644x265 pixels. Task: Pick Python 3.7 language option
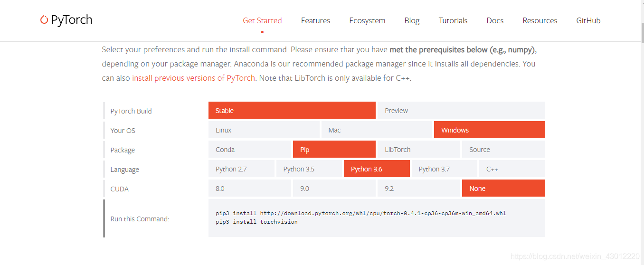point(444,169)
